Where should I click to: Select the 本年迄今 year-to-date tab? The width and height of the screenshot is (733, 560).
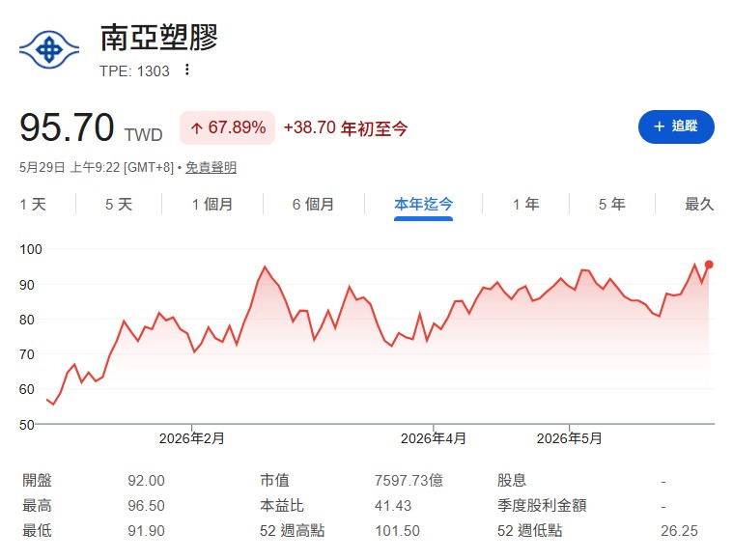tap(424, 205)
